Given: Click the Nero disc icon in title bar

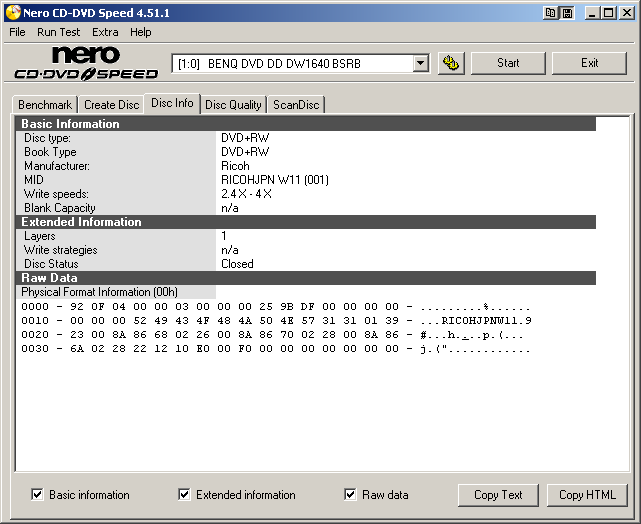Looking at the screenshot, I should (x=13, y=13).
